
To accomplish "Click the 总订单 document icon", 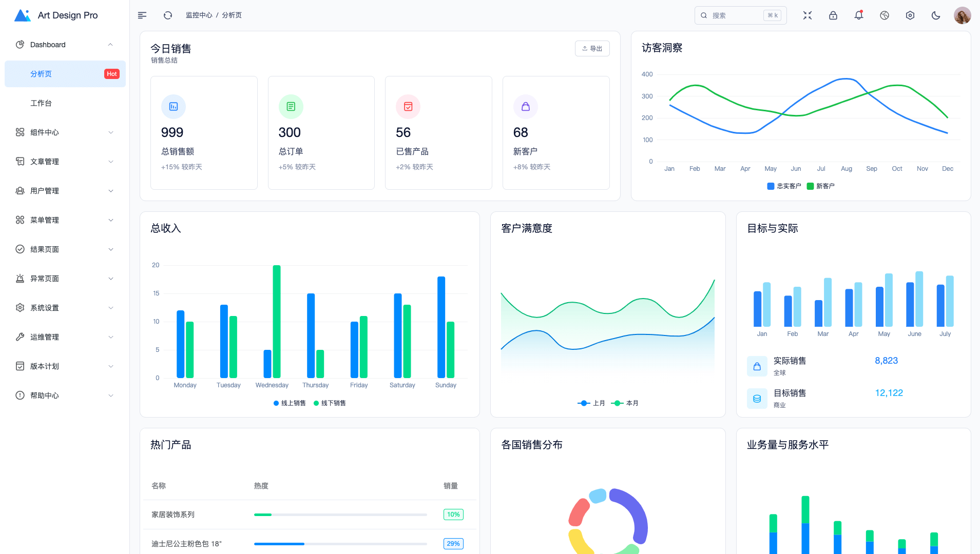I will pyautogui.click(x=291, y=107).
